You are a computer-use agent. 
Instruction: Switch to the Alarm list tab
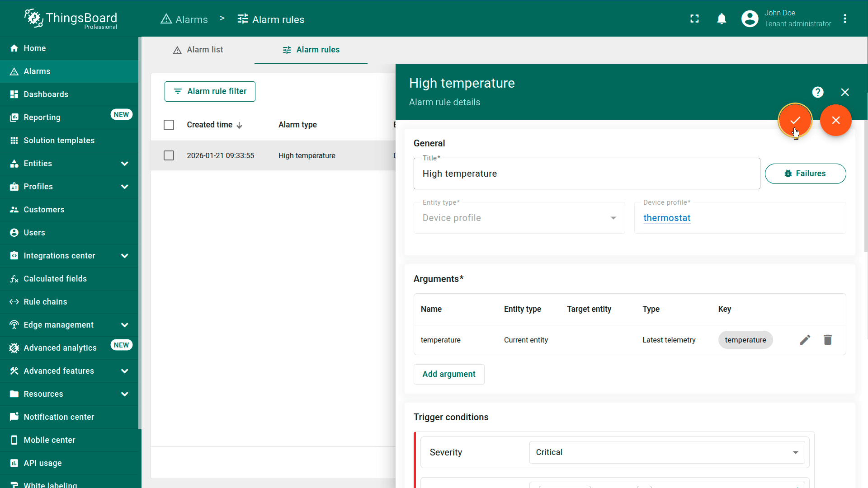pos(198,50)
